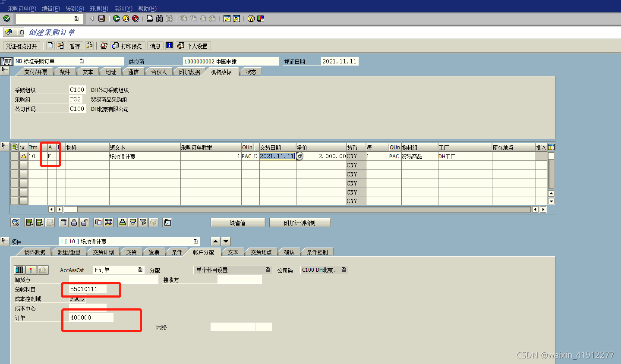Print using the printer icon
This screenshot has width=621, height=364.
click(x=150, y=19)
